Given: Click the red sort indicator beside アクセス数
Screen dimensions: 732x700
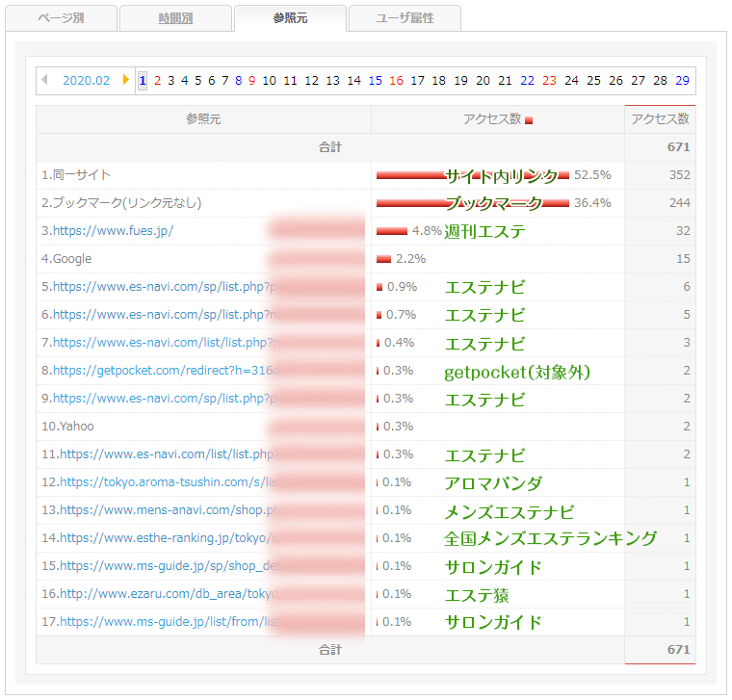Looking at the screenshot, I should click(x=529, y=120).
